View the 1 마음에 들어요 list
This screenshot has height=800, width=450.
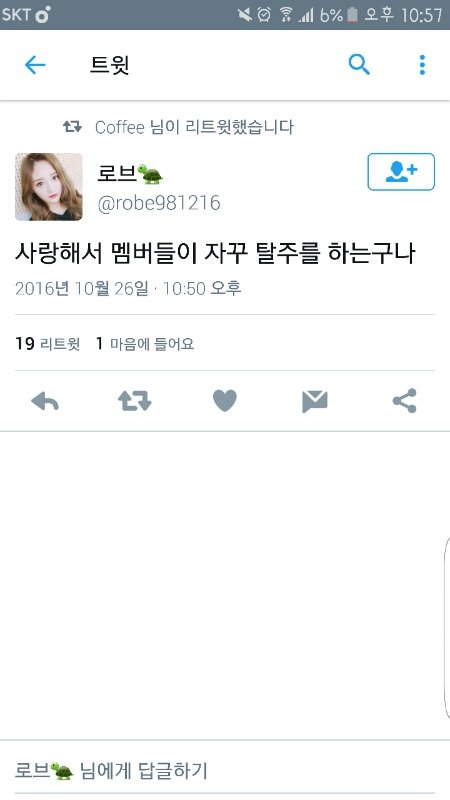[145, 343]
